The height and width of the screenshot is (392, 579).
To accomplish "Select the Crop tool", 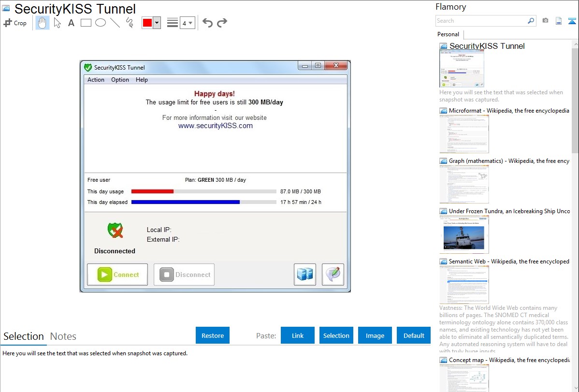I will click(15, 23).
